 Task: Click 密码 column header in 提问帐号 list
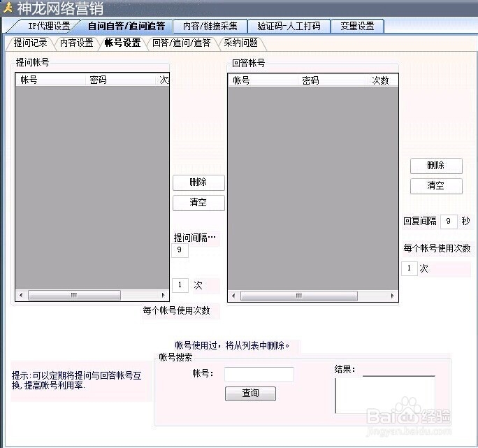120,80
